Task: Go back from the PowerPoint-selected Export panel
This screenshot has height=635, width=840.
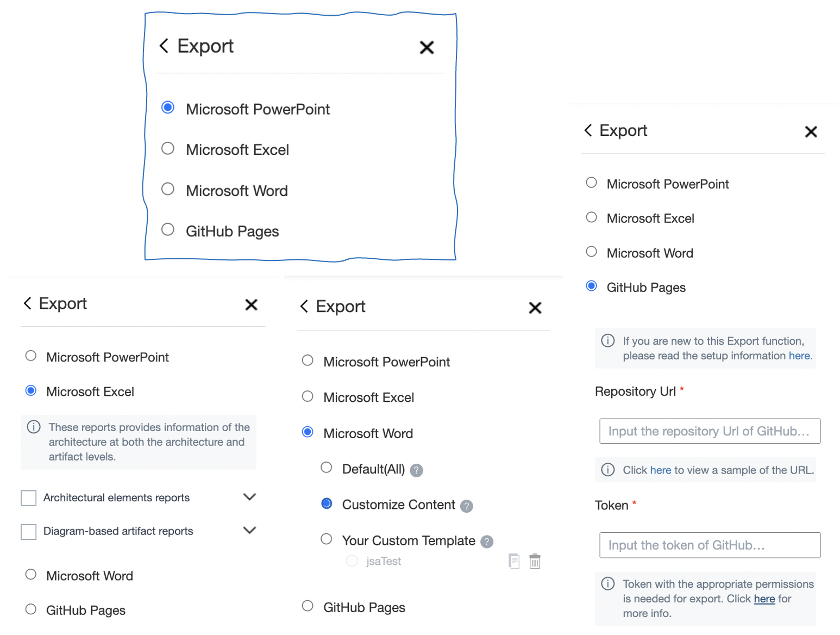Action: (x=164, y=46)
